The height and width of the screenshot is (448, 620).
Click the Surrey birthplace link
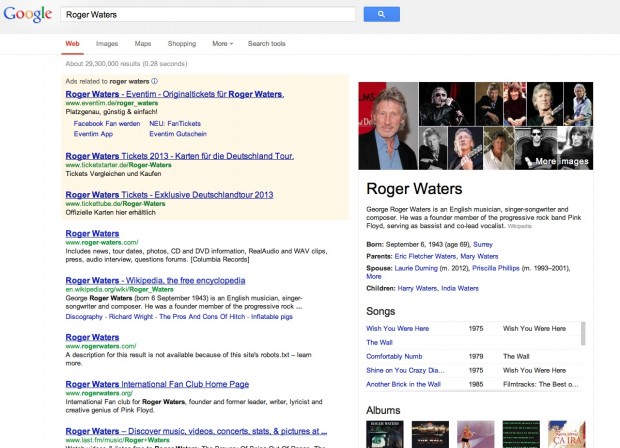[x=483, y=244]
